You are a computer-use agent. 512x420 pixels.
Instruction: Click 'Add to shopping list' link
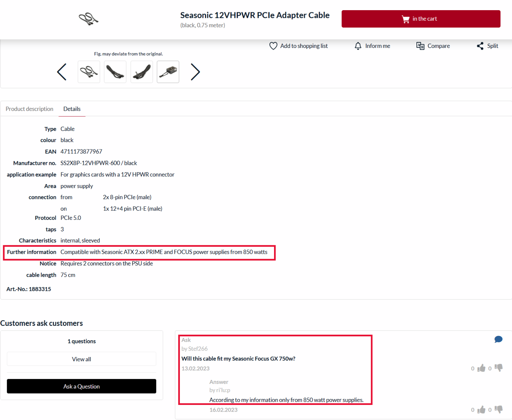tap(304, 46)
